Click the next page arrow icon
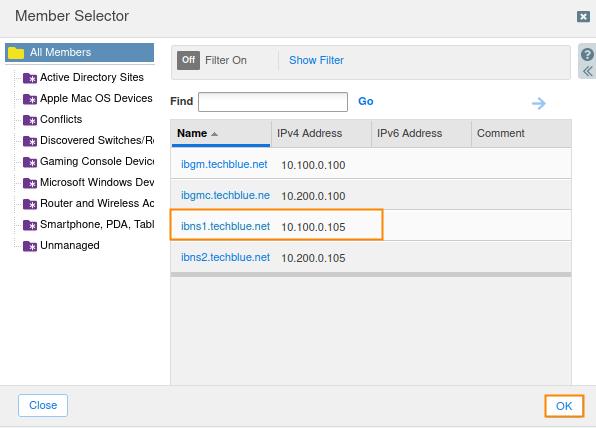Image resolution: width=596 pixels, height=428 pixels. point(539,103)
